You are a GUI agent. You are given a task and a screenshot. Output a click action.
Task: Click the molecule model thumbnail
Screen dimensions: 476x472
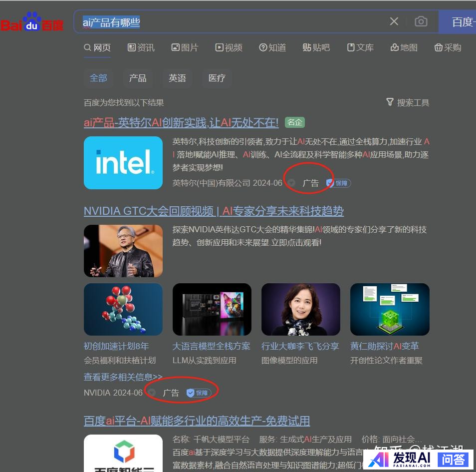(x=123, y=309)
